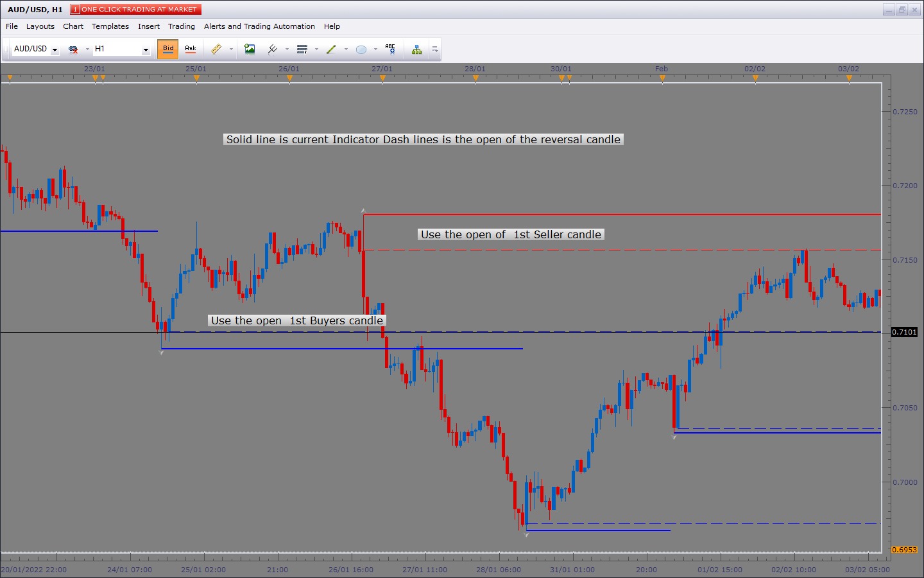Select the trend line drawing tool
Viewport: 924px width, 578px height.
(331, 49)
